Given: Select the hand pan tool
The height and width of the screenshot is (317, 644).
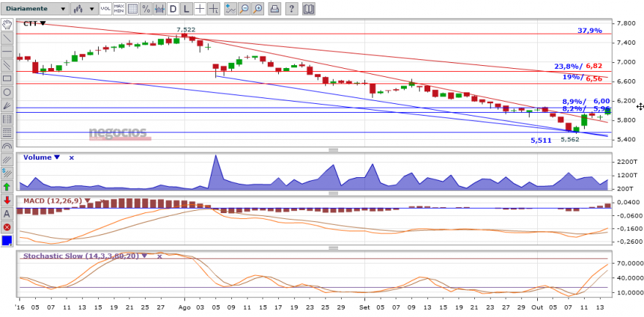Looking at the screenshot, I should (7, 24).
